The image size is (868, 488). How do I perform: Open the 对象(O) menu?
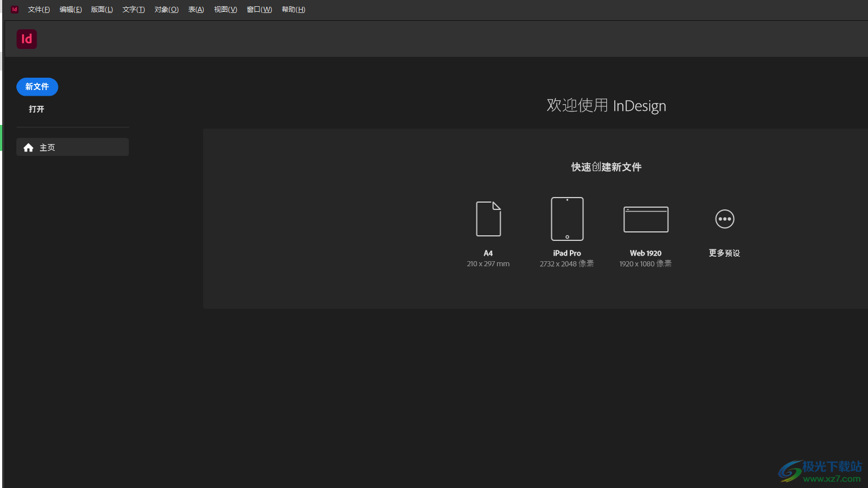[x=167, y=10]
